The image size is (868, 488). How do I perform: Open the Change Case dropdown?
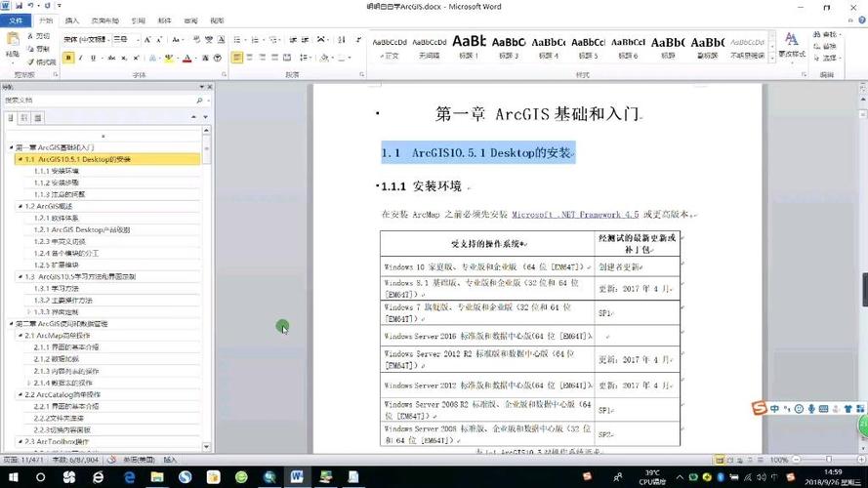pyautogui.click(x=177, y=40)
